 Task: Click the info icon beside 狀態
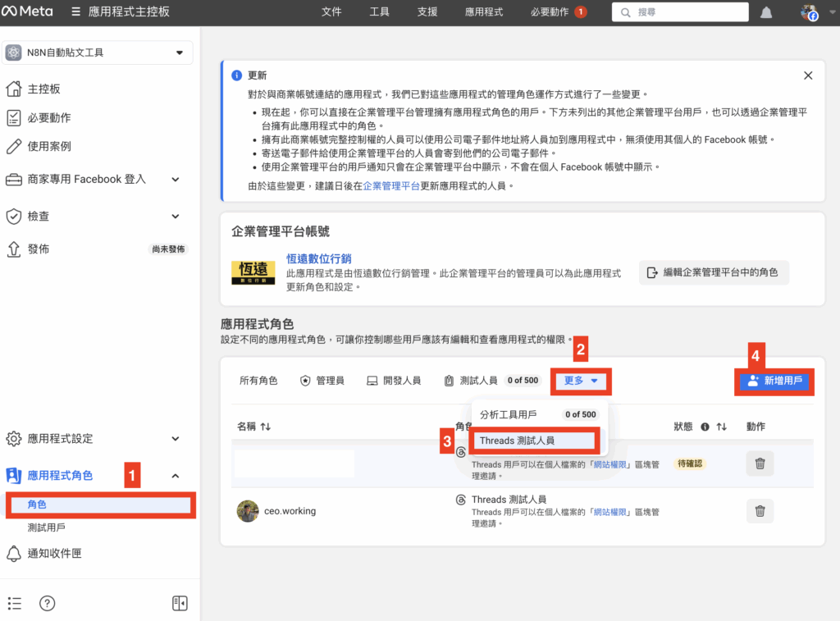705,427
